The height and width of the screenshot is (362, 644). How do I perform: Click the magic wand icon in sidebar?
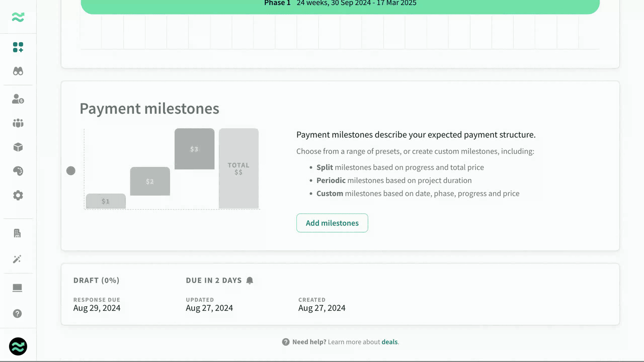(x=18, y=259)
